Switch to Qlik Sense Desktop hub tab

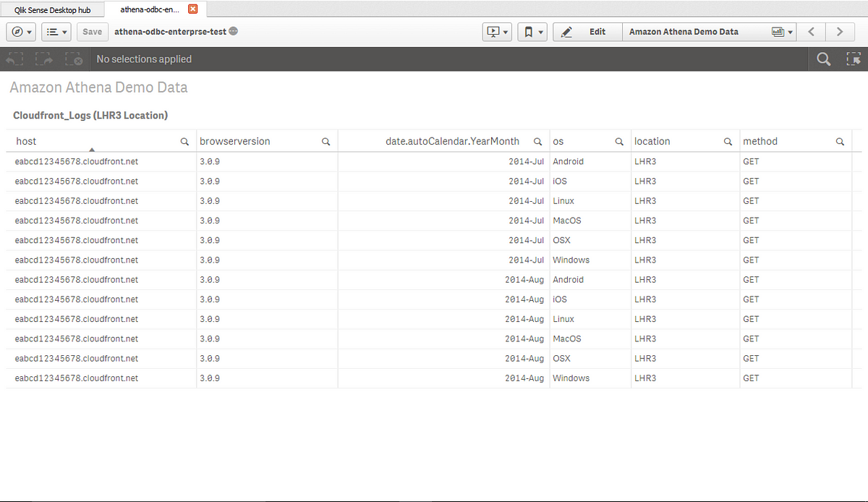coord(52,10)
